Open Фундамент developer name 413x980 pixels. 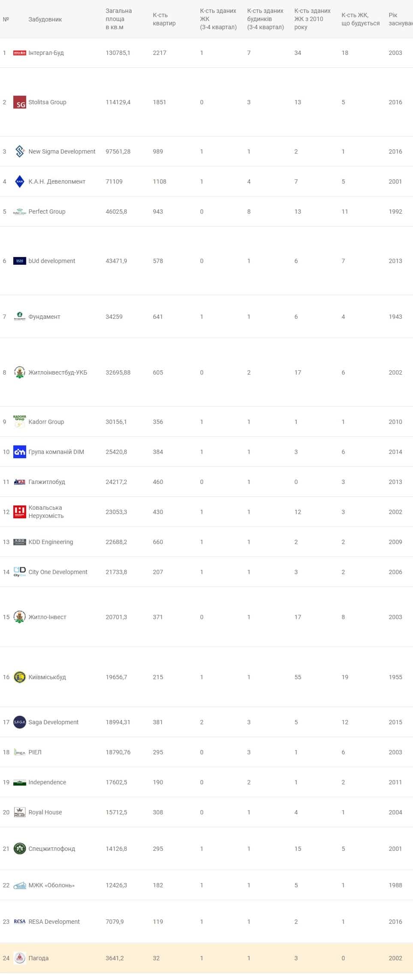(44, 317)
